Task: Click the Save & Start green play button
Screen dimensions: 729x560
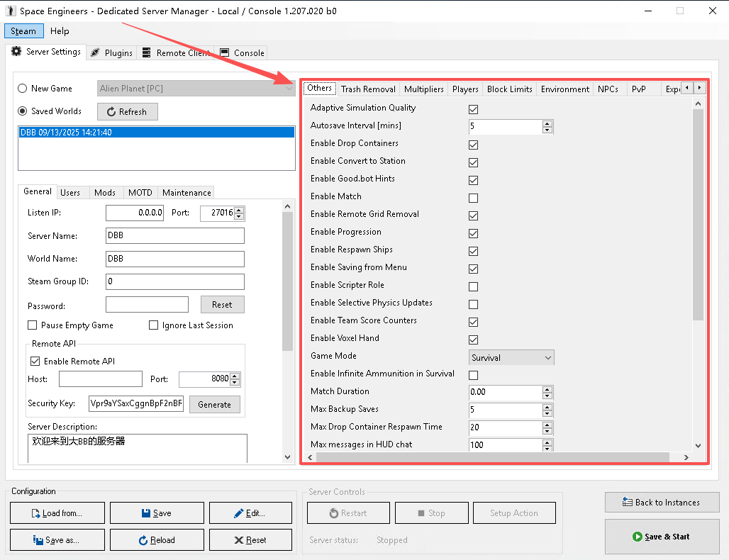Action: coord(661,537)
